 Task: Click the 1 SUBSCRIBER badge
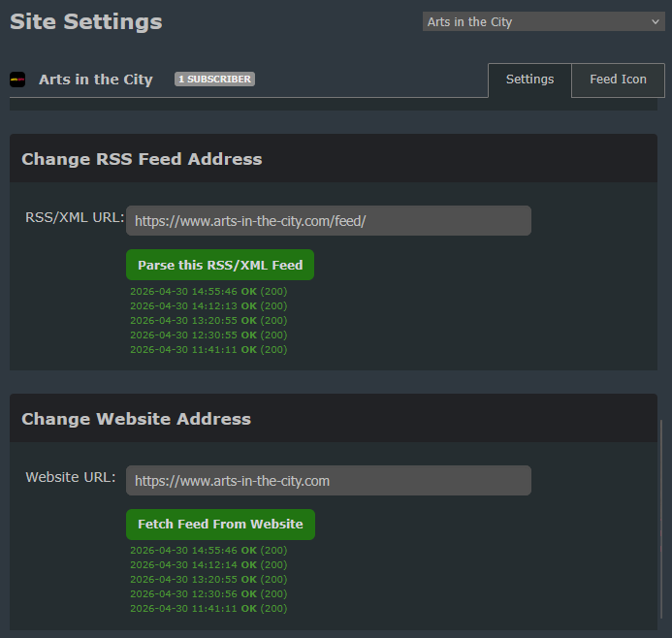[x=214, y=80]
